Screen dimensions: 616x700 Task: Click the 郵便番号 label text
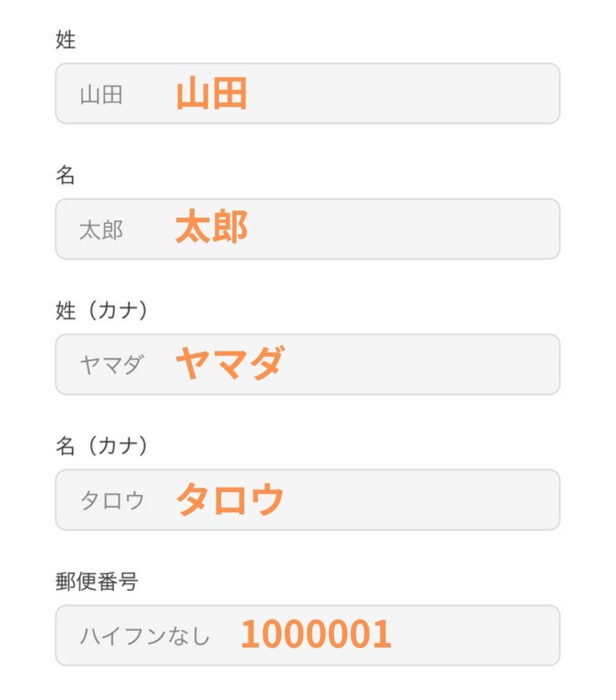(x=97, y=582)
